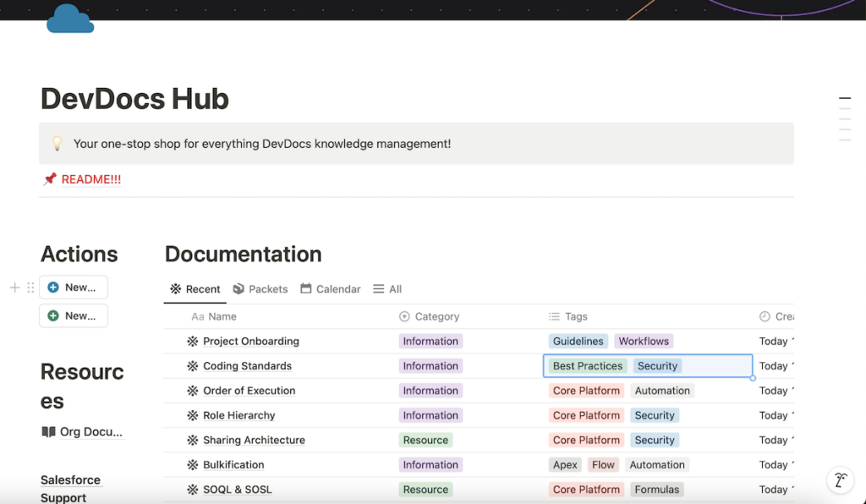Click the top New... button under Actions
Screen dimensions: 866x504
point(73,287)
